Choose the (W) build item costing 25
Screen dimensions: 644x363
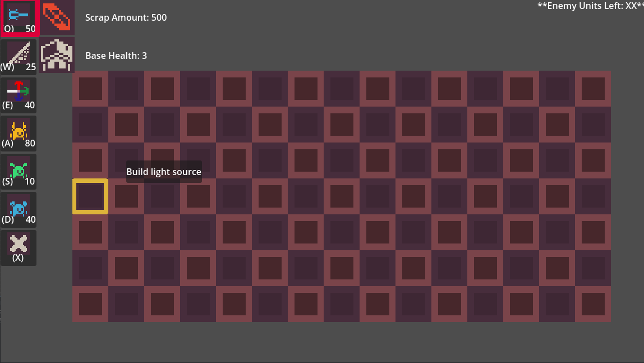(19, 57)
